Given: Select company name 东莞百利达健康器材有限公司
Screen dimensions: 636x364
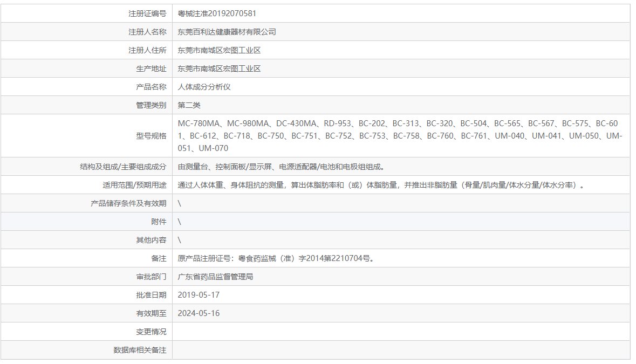Looking at the screenshot, I should 227,32.
